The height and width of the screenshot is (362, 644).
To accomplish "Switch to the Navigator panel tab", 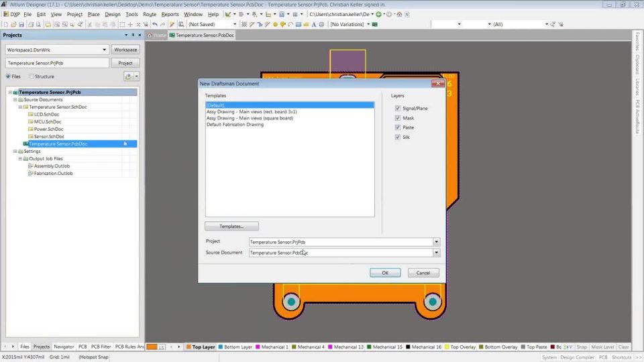I will [64, 347].
